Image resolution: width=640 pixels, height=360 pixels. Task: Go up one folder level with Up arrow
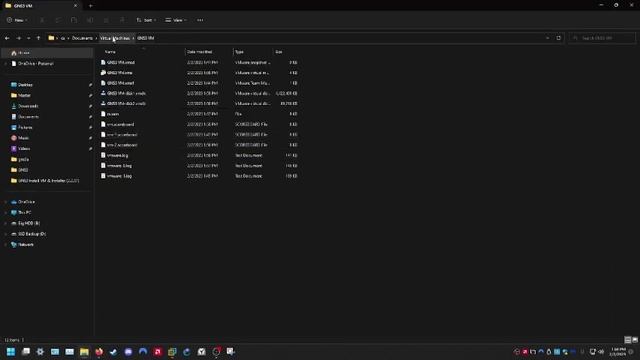click(39, 38)
